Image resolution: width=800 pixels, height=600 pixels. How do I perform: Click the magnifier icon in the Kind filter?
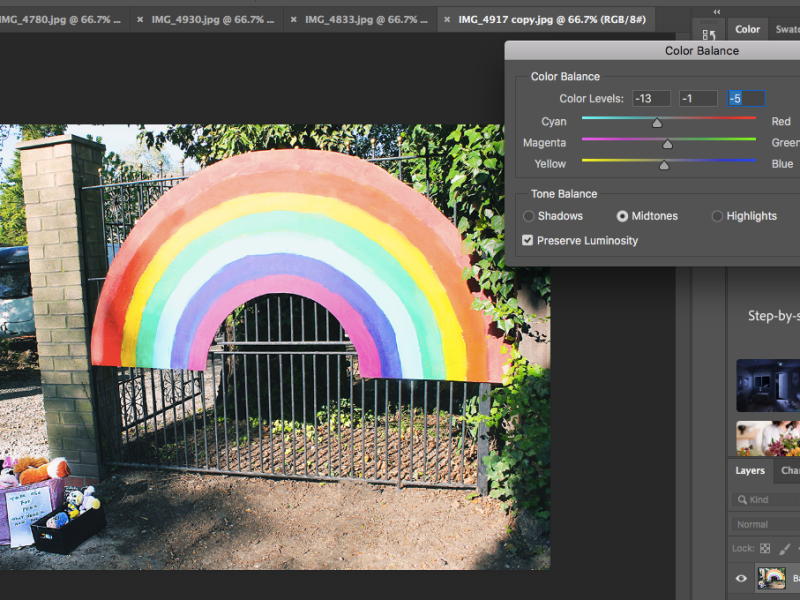coord(742,499)
